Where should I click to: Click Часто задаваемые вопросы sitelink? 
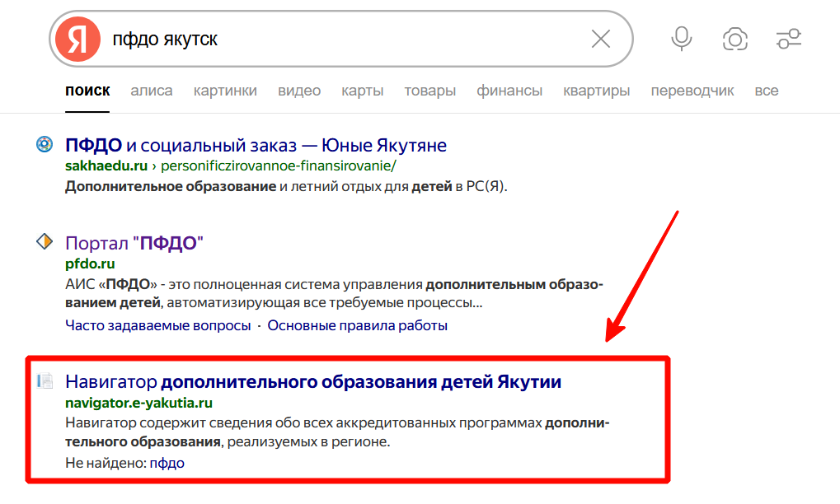157,325
